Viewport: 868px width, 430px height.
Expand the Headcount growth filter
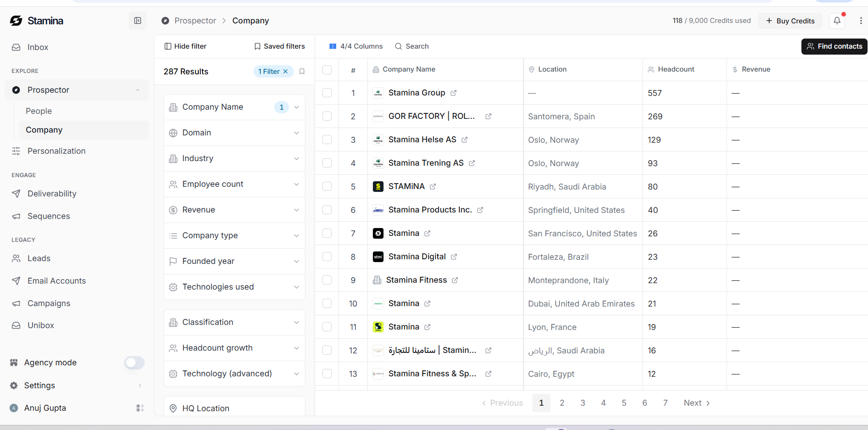(x=234, y=348)
